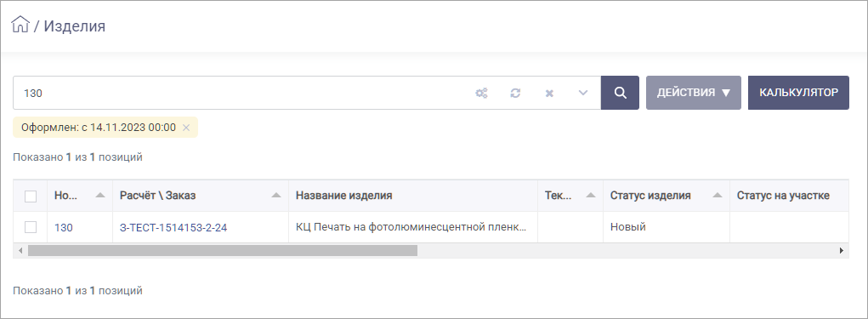Screen dimensions: 868x319
Task: Click scrollbar right arrow
Action: [x=842, y=250]
